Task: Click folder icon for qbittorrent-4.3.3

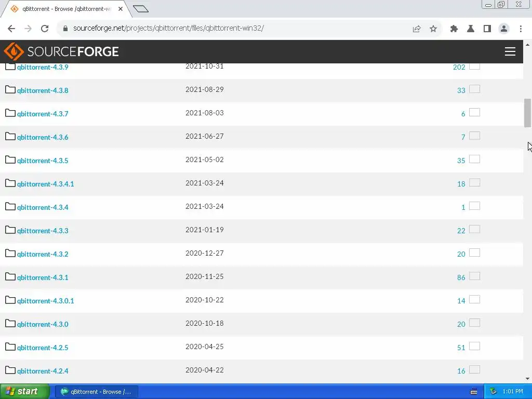Action: [x=10, y=230]
